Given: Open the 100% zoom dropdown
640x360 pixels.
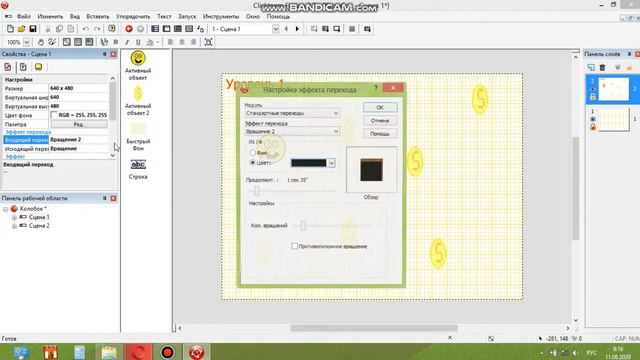Looking at the screenshot, I should click(x=27, y=42).
